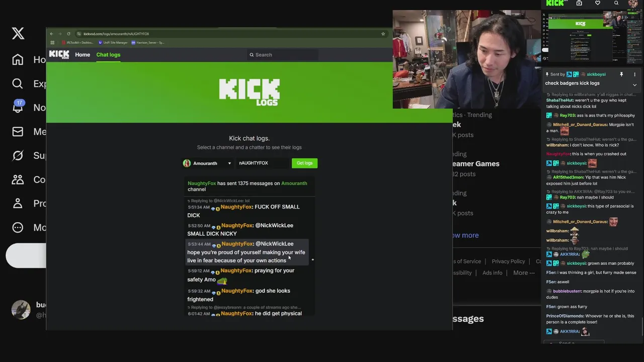Viewport: 644px width, 362px height.
Task: Expand the More footer link on X
Action: coord(524,273)
